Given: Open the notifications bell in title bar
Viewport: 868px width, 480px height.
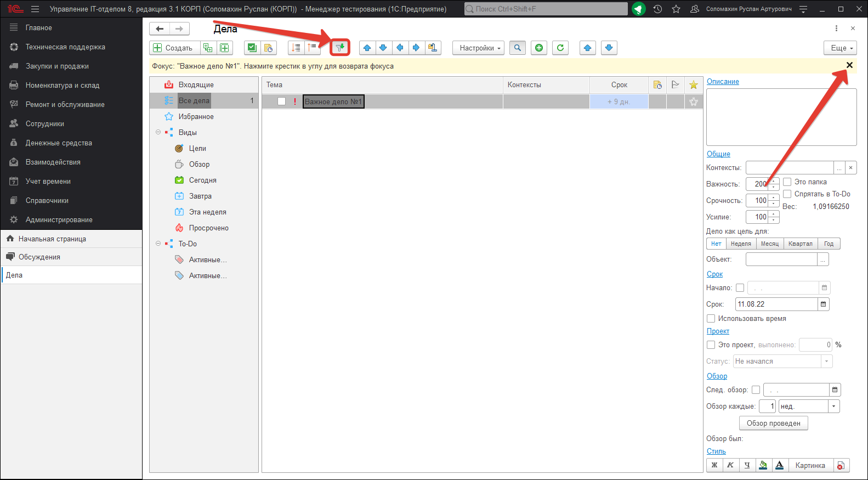Looking at the screenshot, I should click(639, 9).
